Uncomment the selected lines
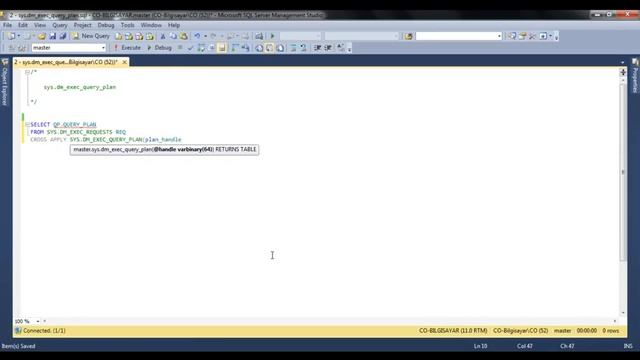Viewport: 640px width, 360px height. click(303, 48)
